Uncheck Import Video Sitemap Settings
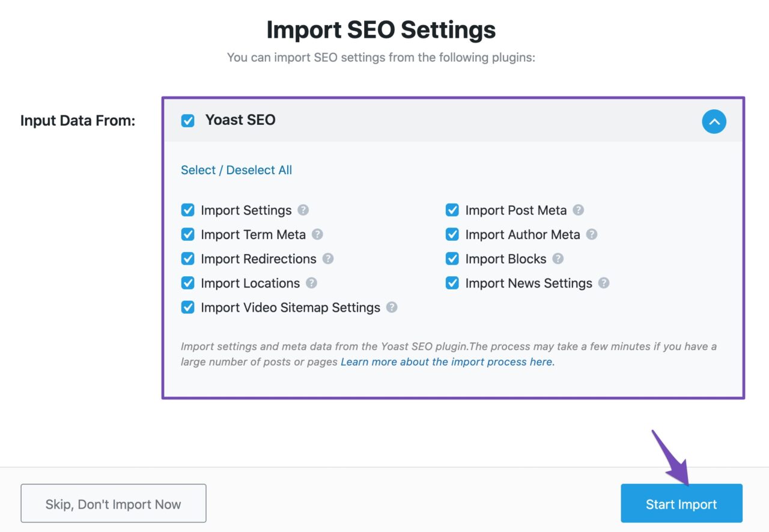The width and height of the screenshot is (769, 532). click(188, 307)
